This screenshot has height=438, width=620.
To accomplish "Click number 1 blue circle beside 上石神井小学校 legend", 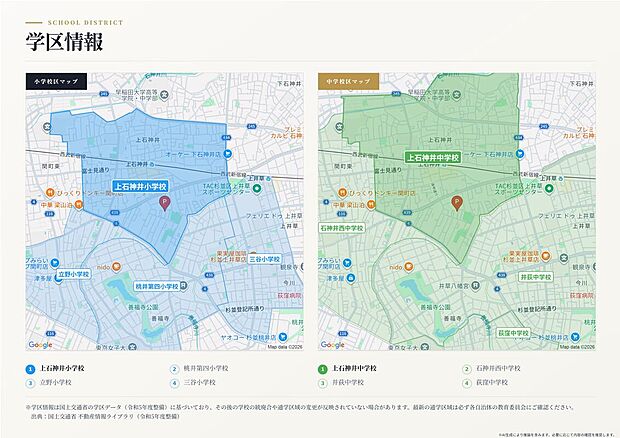I will click(x=30, y=369).
